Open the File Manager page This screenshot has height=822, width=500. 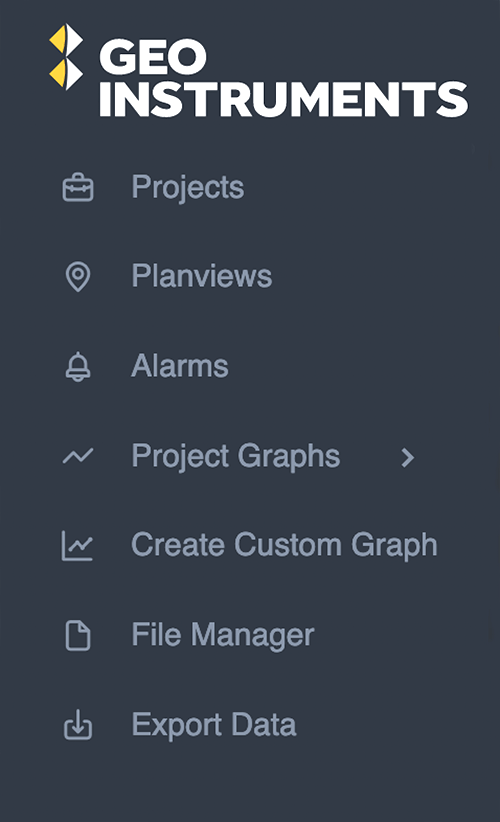tap(223, 636)
